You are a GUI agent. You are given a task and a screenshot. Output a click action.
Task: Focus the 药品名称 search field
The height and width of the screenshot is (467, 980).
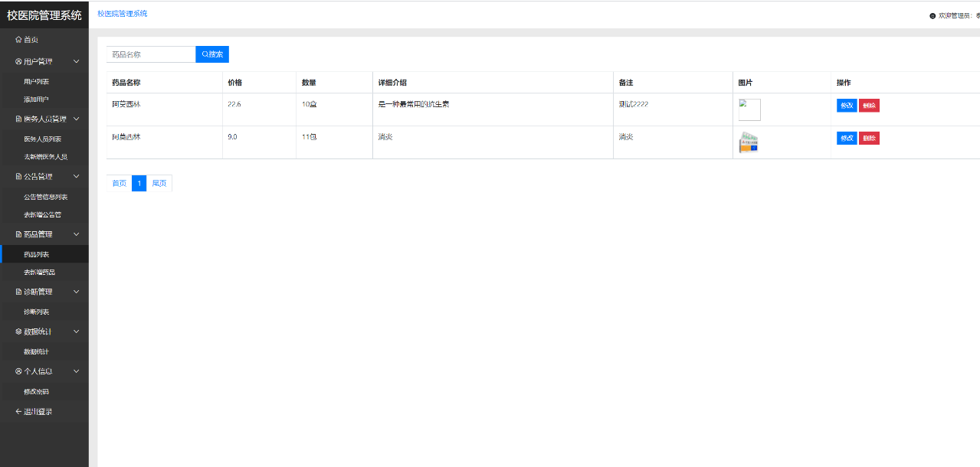[x=151, y=54]
